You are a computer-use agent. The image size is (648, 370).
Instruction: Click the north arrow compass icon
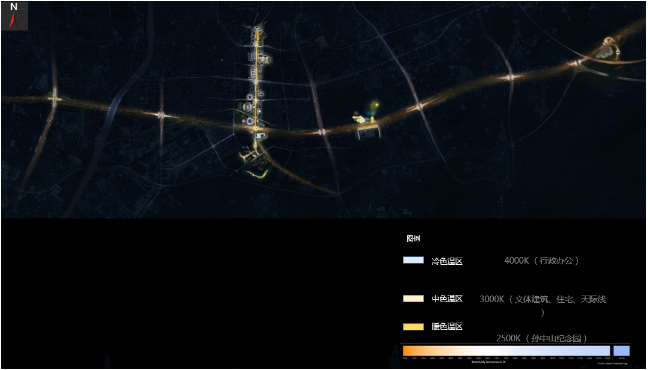coord(14,16)
